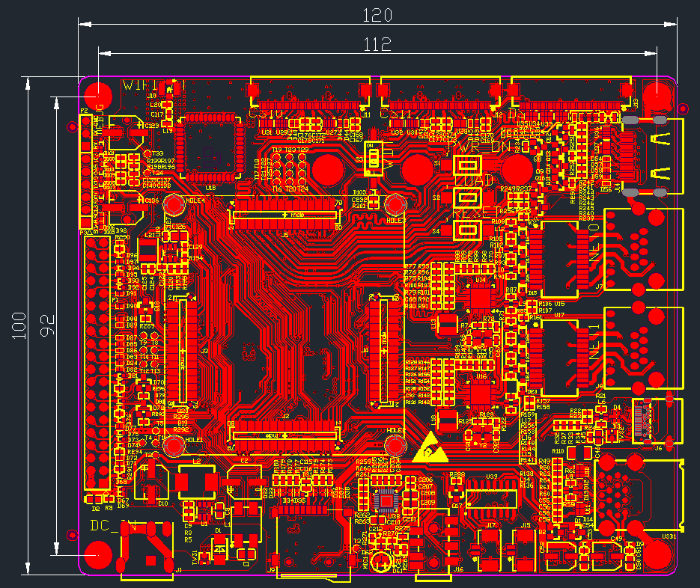Select the S3 DIP switch marked ON
Image resolution: width=700 pixels, height=588 pixels.
pos(374,159)
